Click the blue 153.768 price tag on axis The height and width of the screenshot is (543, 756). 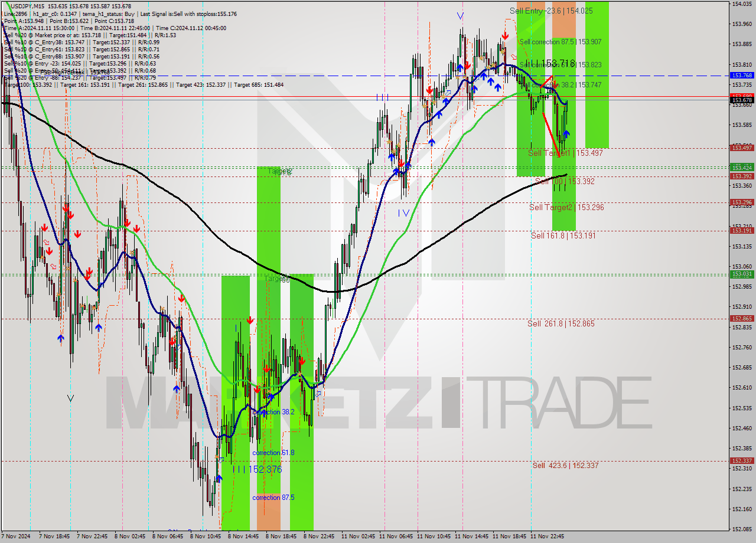(x=742, y=76)
